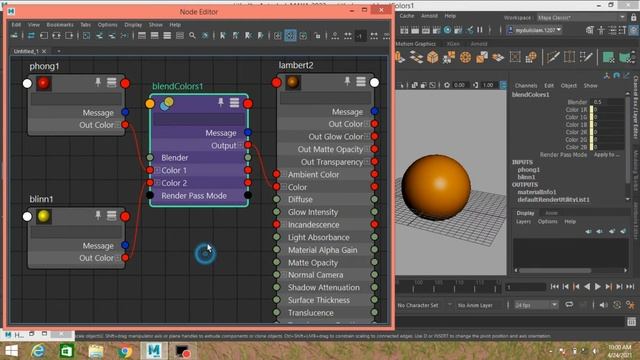Image resolution: width=640 pixels, height=360 pixels.
Task: Click the Blender output port on blendColors1
Action: (248, 158)
